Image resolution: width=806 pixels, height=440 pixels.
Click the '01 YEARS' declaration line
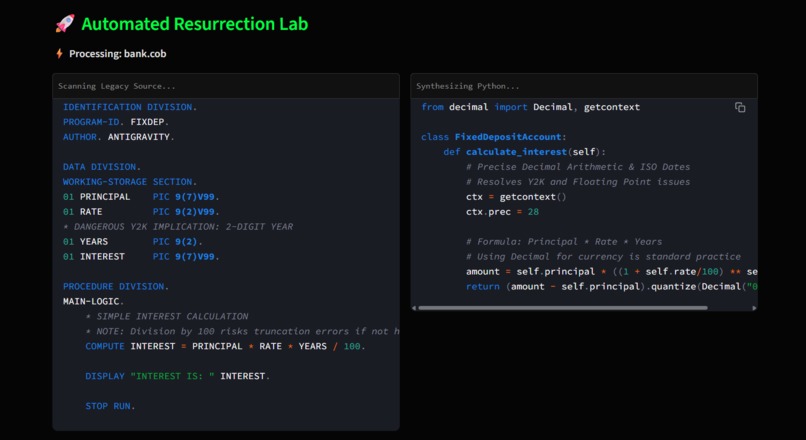[x=133, y=241]
